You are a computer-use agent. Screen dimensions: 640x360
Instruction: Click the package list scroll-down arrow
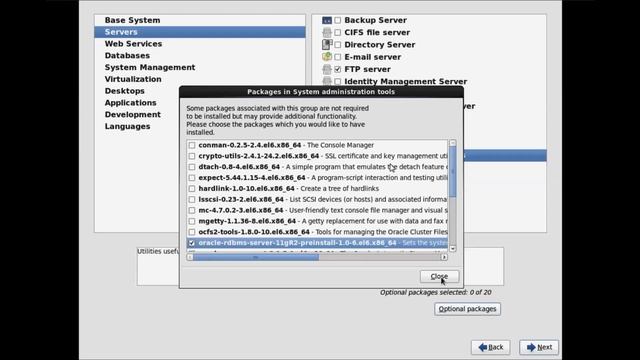[x=453, y=249]
